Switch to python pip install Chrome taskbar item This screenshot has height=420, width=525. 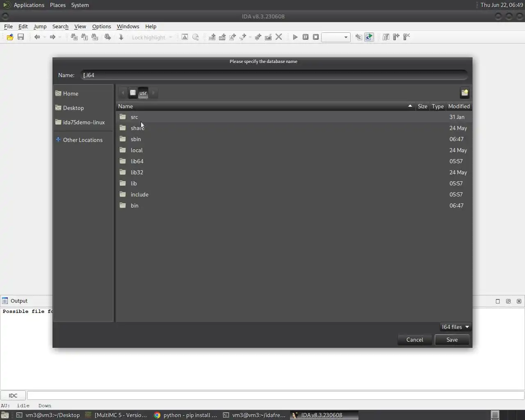tap(186, 415)
